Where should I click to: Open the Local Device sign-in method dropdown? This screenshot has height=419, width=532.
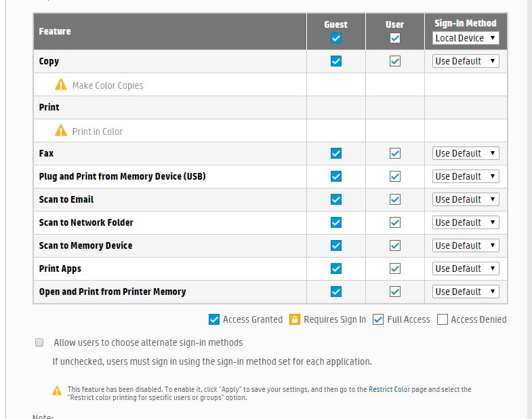(466, 38)
